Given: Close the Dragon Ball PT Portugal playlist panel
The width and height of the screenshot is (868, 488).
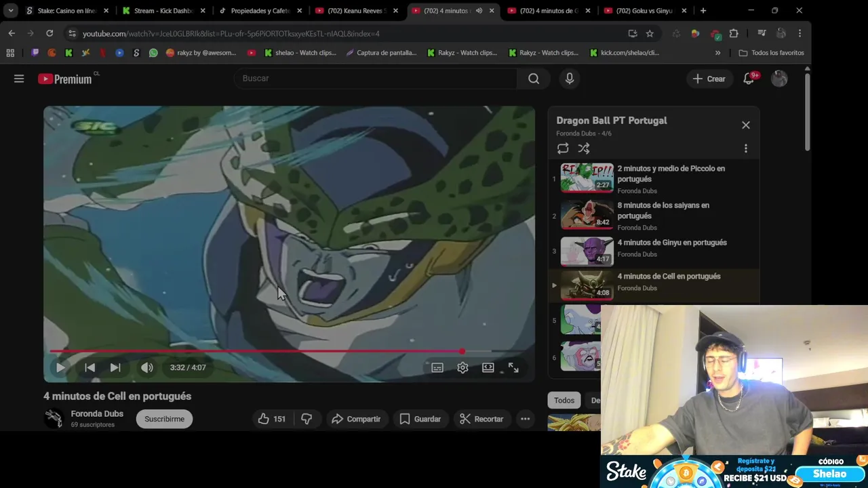Looking at the screenshot, I should pyautogui.click(x=746, y=125).
